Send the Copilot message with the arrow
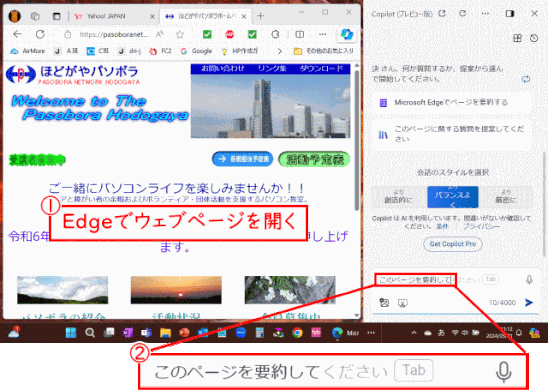 [x=529, y=303]
